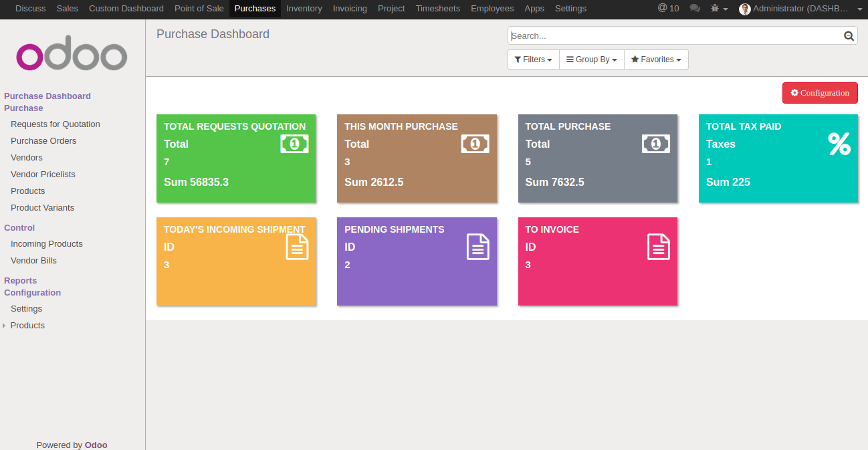Click the 'Sum 225' value

(728, 183)
